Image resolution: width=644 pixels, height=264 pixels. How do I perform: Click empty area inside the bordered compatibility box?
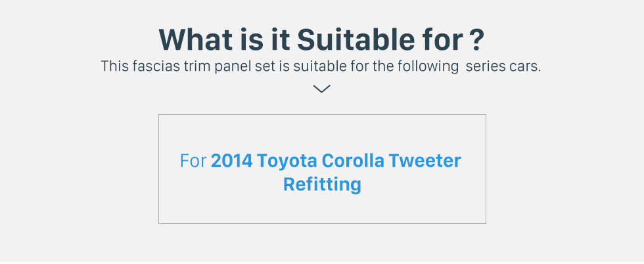coord(323,131)
